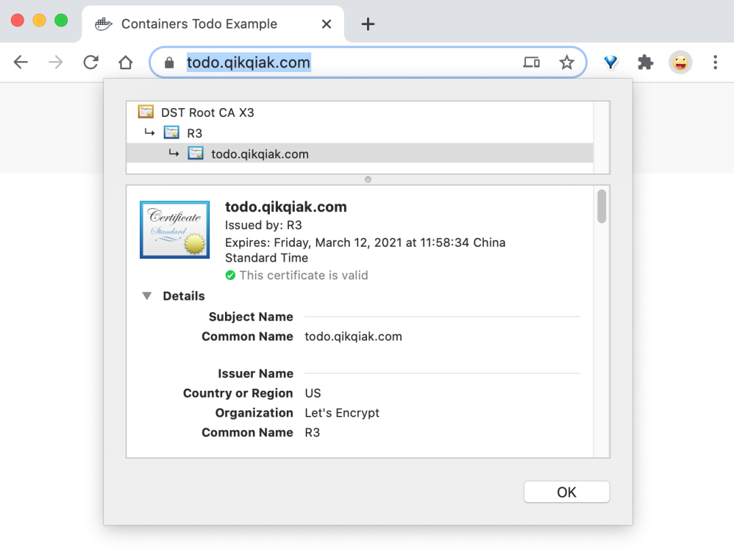The image size is (734, 560).
Task: Open the blue funnel extension icon
Action: point(610,62)
